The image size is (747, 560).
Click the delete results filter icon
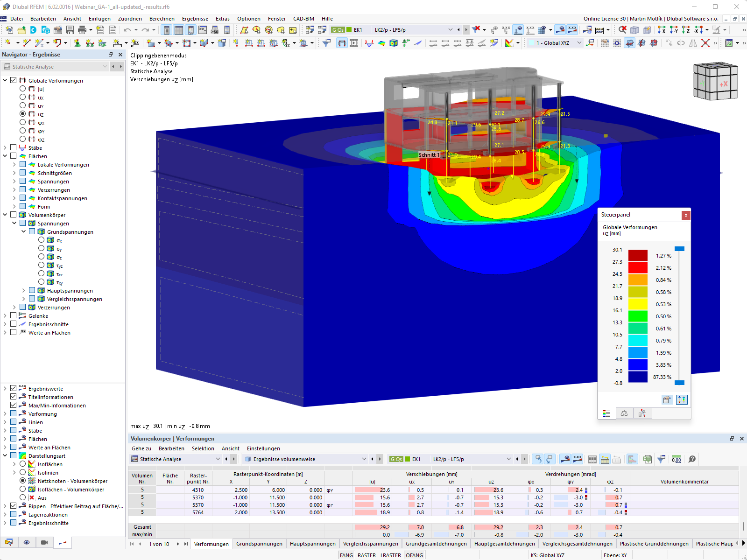[476, 30]
